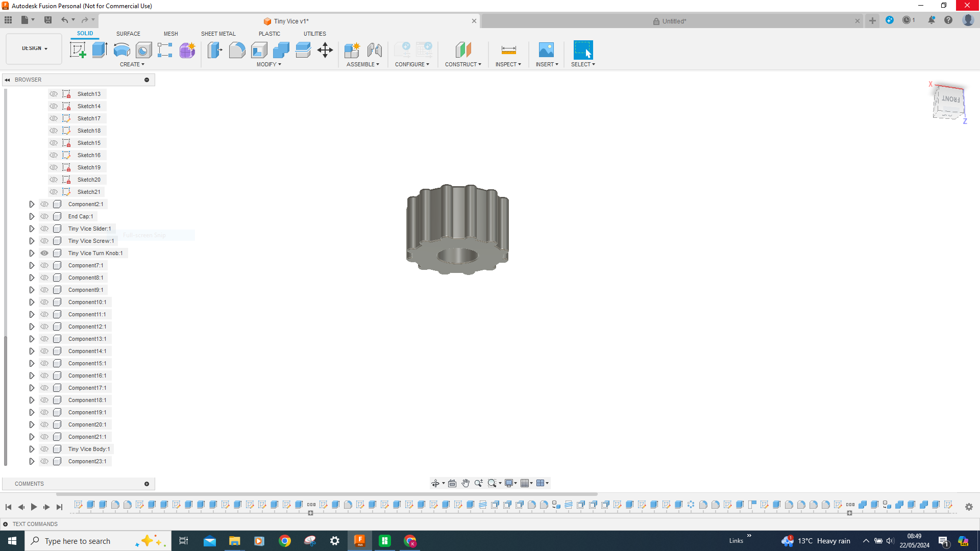Click the timeline horizontal scrollbar

click(327, 494)
